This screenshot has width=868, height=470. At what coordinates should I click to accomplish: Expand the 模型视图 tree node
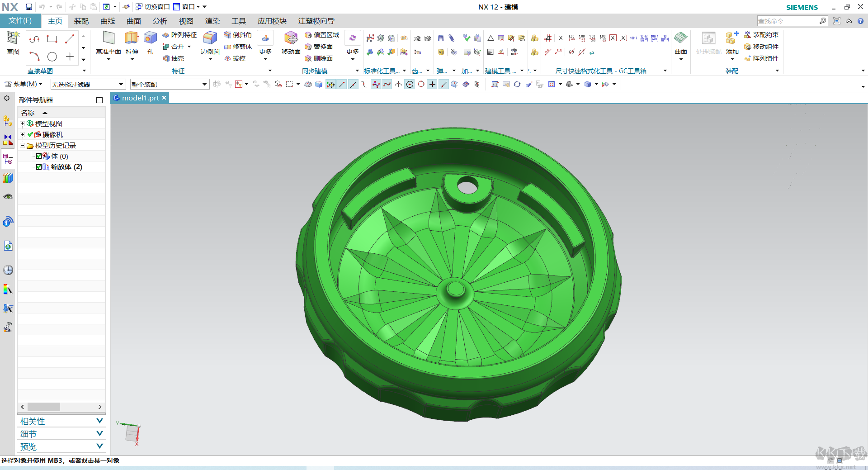(22, 123)
